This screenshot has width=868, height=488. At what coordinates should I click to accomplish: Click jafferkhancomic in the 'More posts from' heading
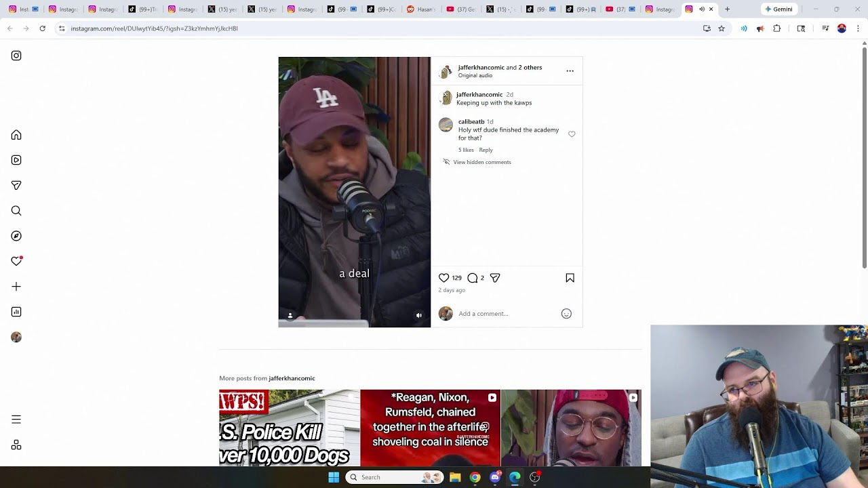292,378
